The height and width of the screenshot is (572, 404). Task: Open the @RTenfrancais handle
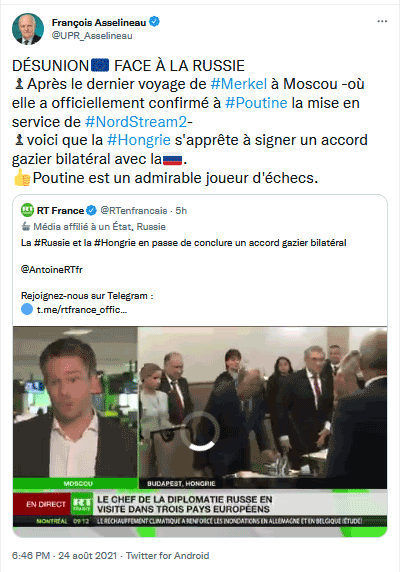(134, 211)
